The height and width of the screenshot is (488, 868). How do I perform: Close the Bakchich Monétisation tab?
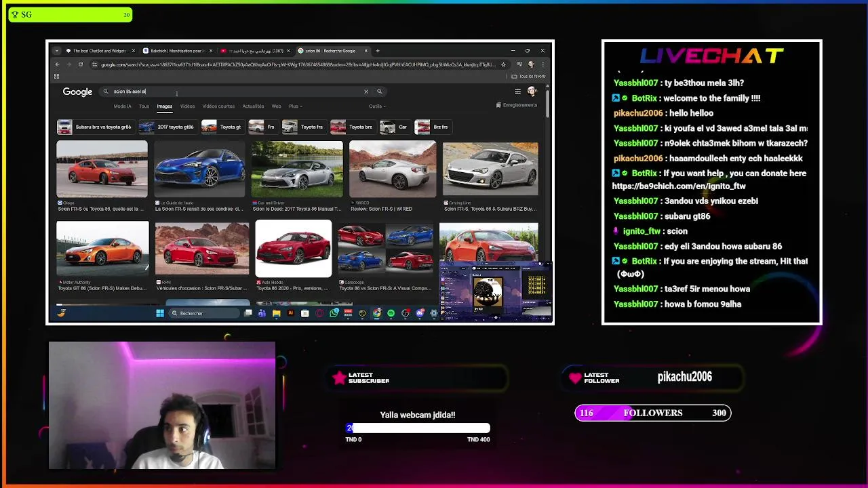[x=210, y=51]
